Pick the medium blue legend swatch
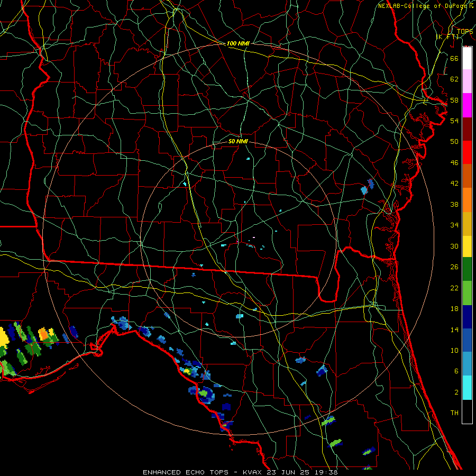 467,340
